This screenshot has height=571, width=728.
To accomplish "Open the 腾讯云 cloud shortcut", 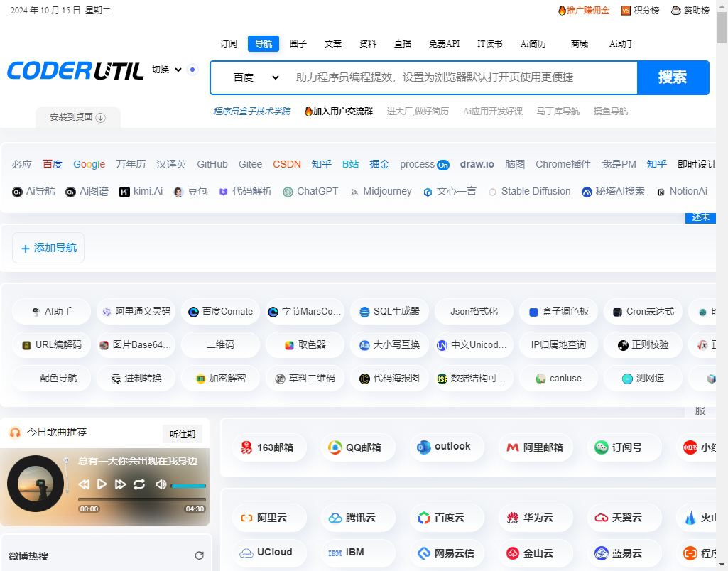I will pyautogui.click(x=358, y=518).
